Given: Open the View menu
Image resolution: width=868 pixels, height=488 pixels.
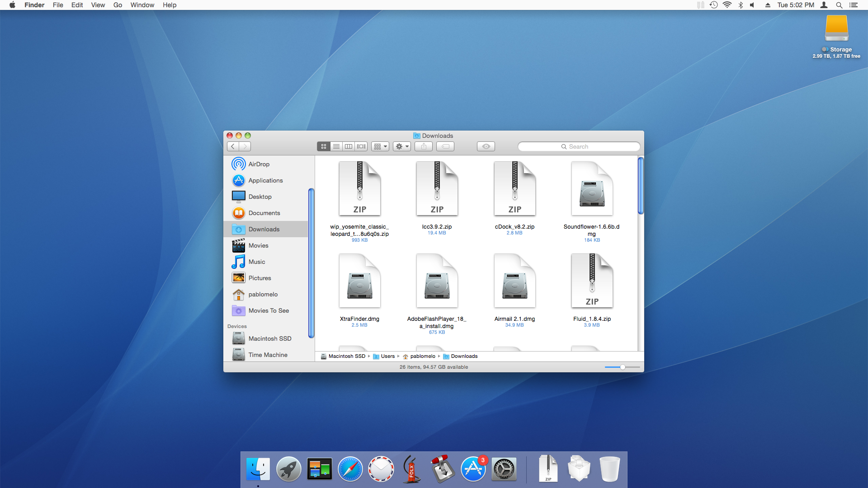Looking at the screenshot, I should pos(98,5).
